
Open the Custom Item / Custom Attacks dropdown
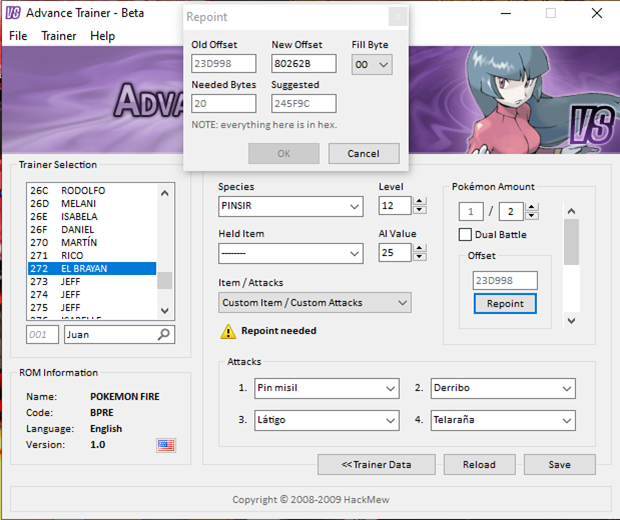314,302
